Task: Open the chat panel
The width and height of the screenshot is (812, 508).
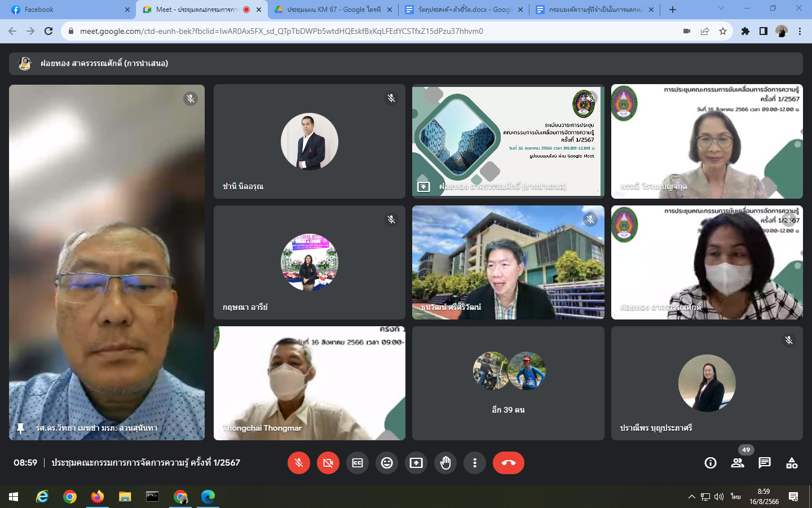Action: [765, 463]
